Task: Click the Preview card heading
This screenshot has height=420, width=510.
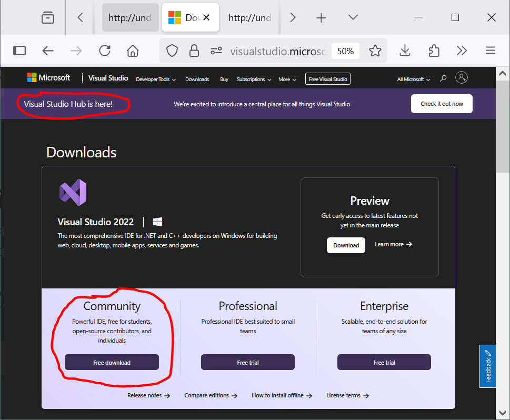Action: pyautogui.click(x=370, y=201)
